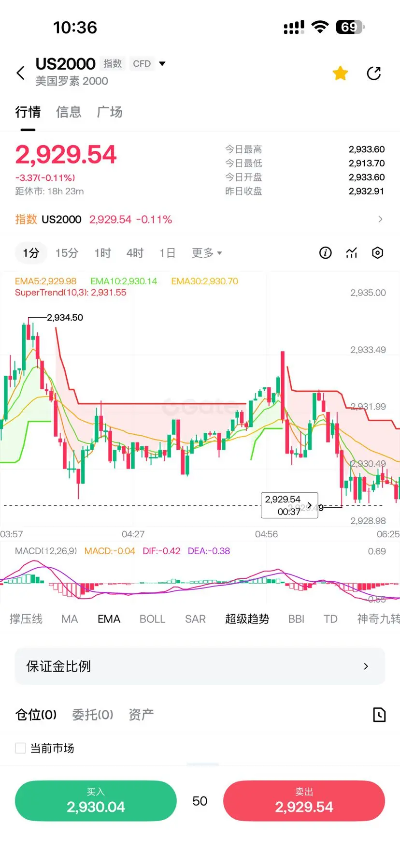The width and height of the screenshot is (400, 868).
Task: Check the 当前市场 checkbox
Action: tap(21, 748)
